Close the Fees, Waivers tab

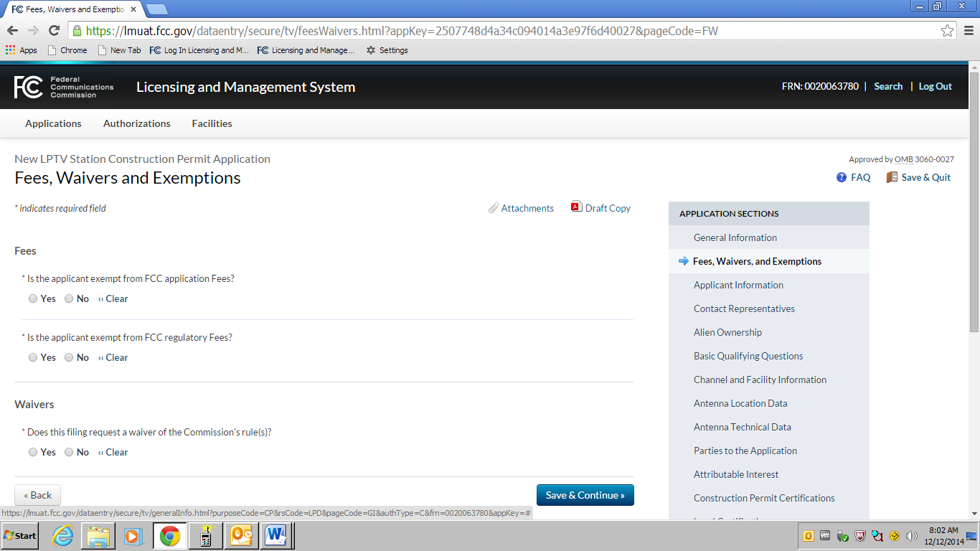pos(133,9)
